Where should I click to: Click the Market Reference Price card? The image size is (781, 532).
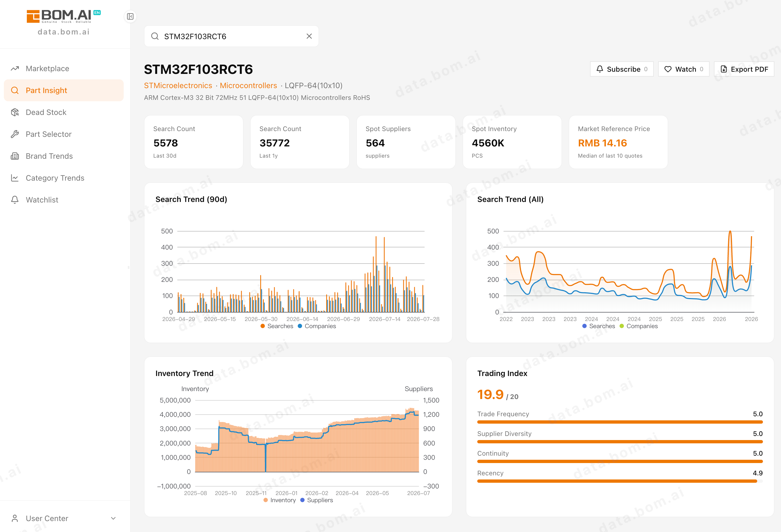618,142
